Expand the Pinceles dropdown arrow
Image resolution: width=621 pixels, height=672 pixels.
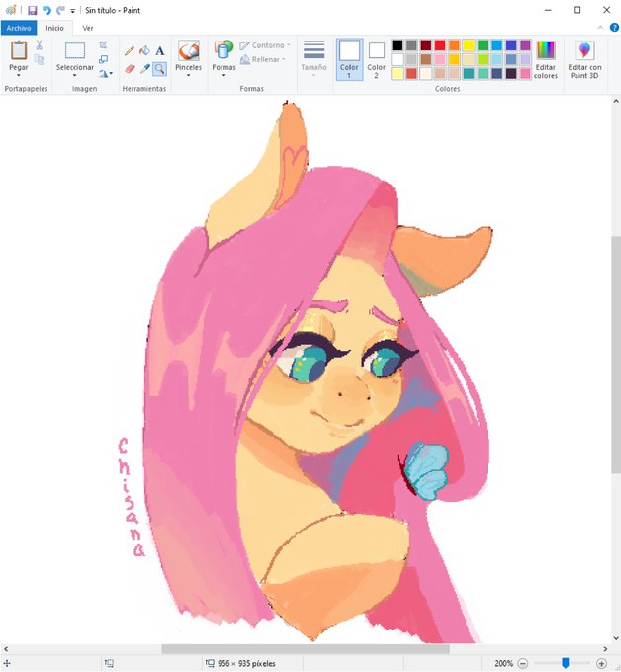[188, 76]
